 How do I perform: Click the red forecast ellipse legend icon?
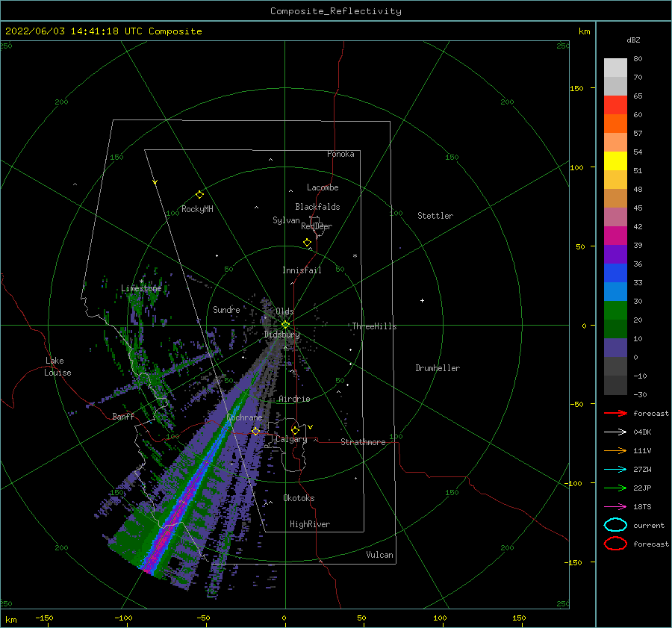(x=615, y=544)
